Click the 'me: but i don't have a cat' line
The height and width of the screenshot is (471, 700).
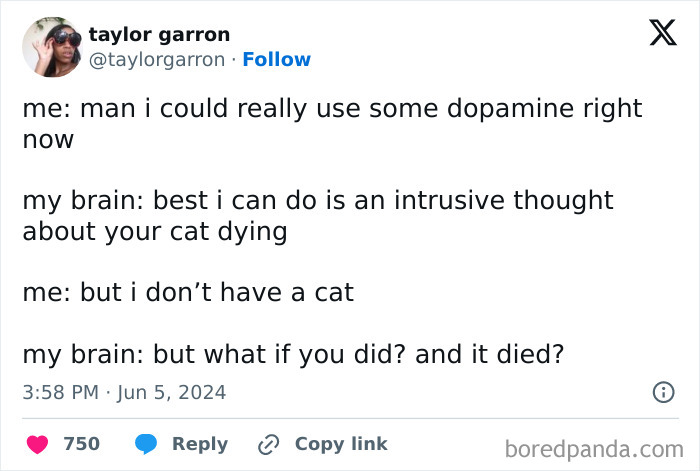click(x=188, y=294)
